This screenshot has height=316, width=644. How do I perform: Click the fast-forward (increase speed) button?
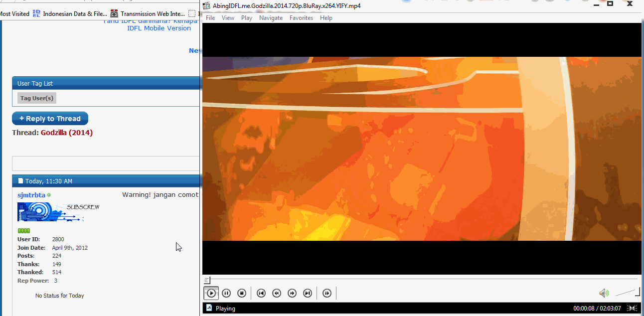point(292,293)
